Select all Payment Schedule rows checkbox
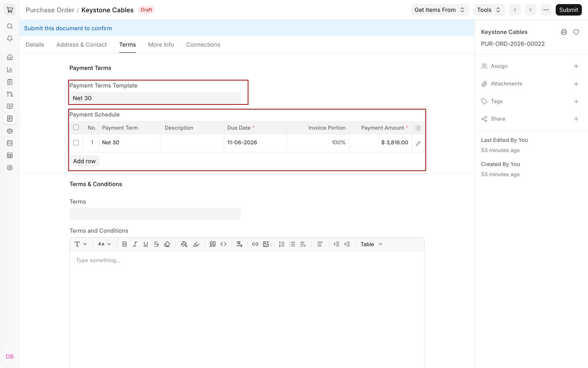Screen dimensions: 588x368 coord(76,127)
